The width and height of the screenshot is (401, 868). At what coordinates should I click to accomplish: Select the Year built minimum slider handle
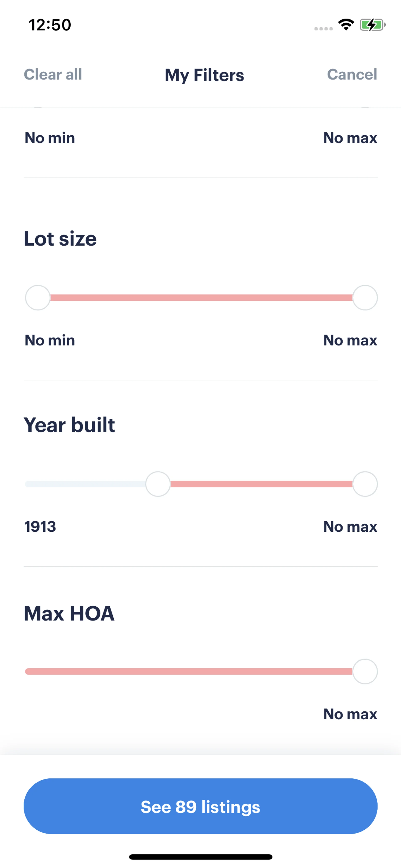[158, 484]
